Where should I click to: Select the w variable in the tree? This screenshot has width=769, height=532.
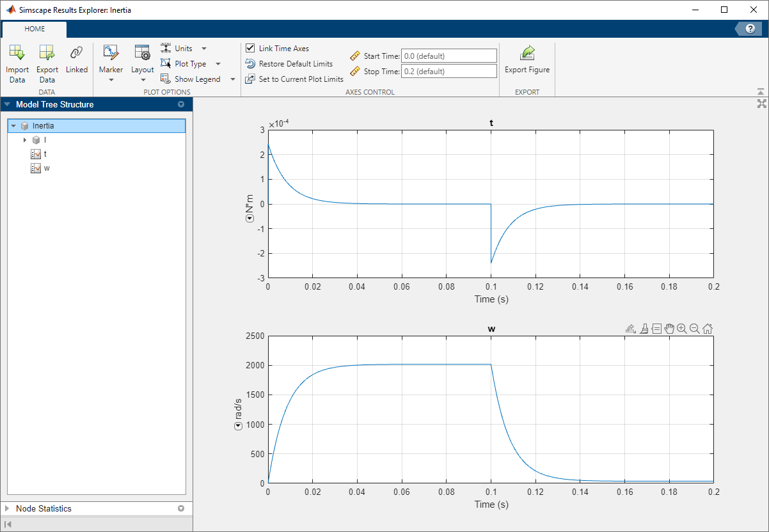(46, 168)
